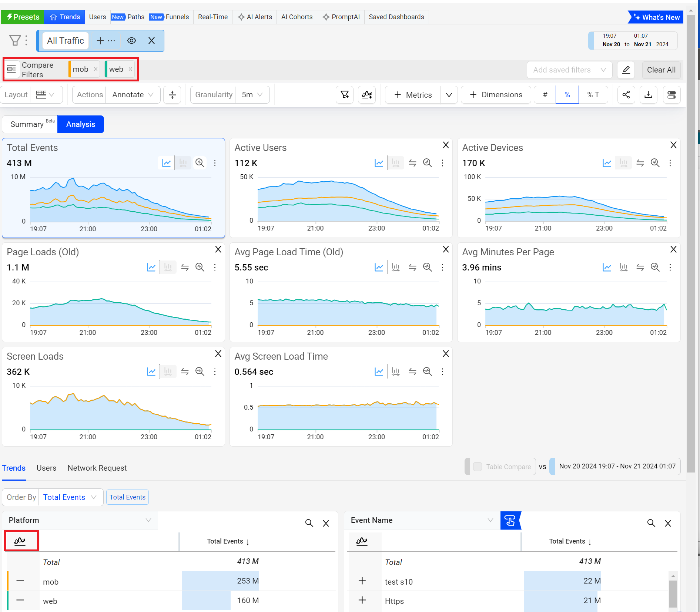Open the Order By Total Events dropdown
Viewport: 700px width, 612px height.
[70, 497]
